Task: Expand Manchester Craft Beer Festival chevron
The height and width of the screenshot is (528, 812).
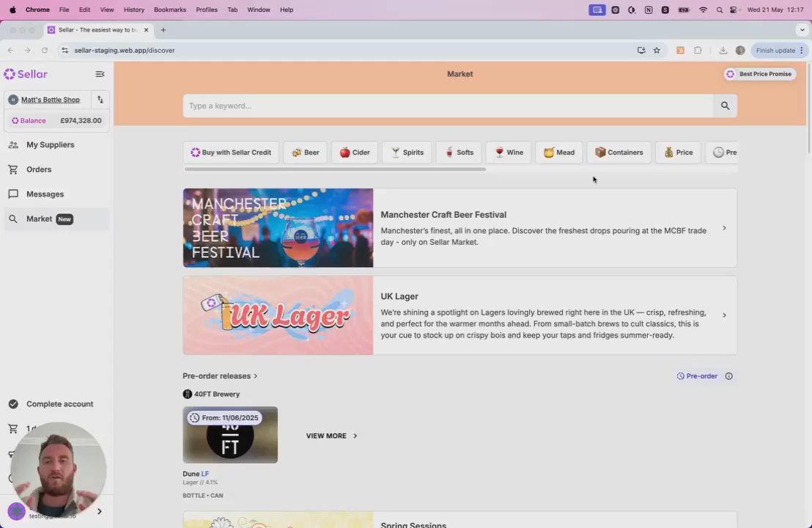Action: pos(724,228)
